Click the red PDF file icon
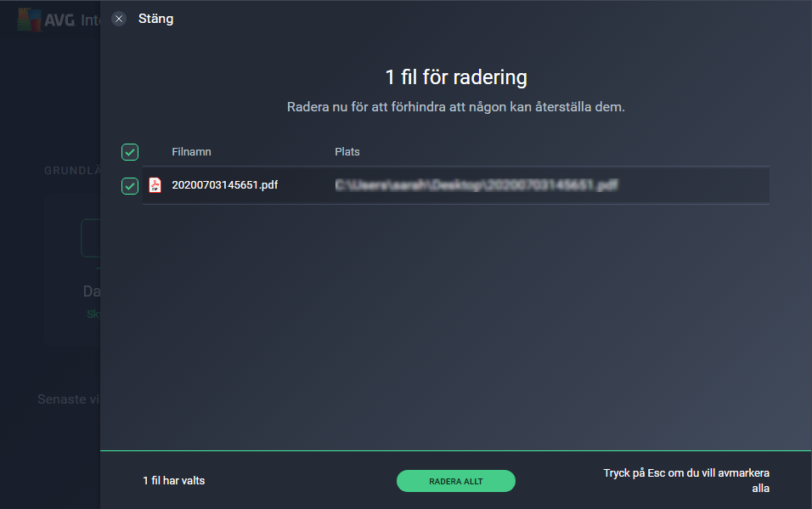This screenshot has height=509, width=812. pos(155,185)
